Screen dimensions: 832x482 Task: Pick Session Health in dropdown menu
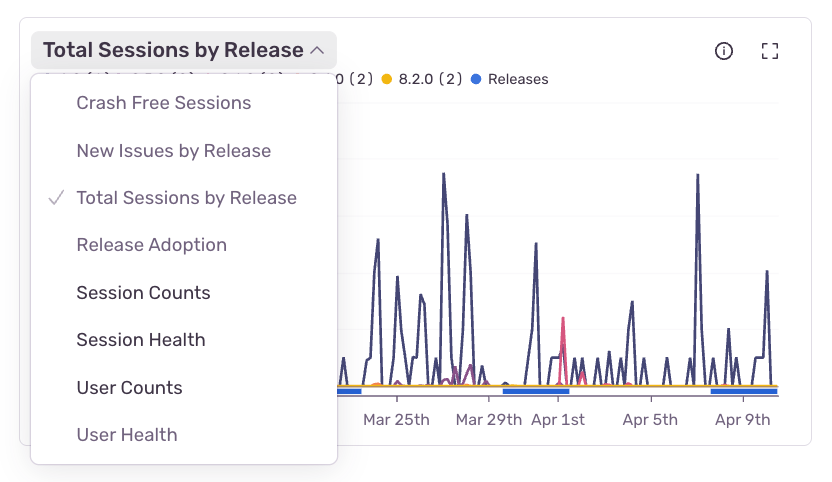[x=141, y=340]
